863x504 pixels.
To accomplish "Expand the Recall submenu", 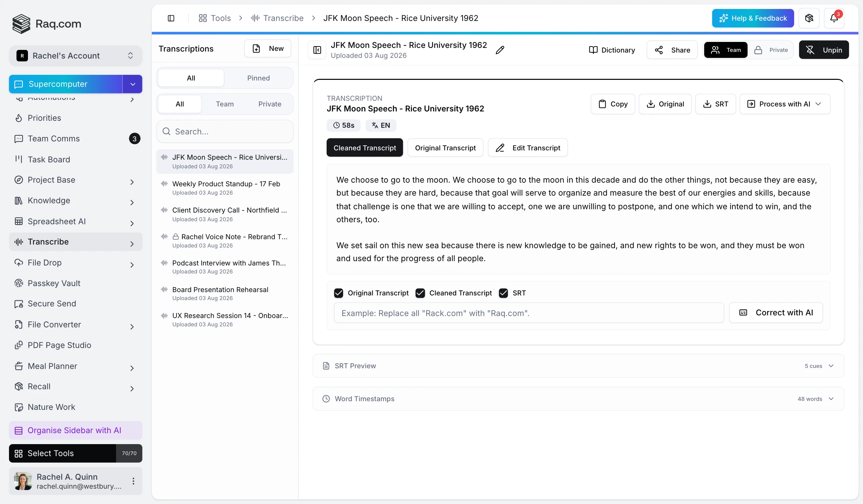I will (132, 389).
